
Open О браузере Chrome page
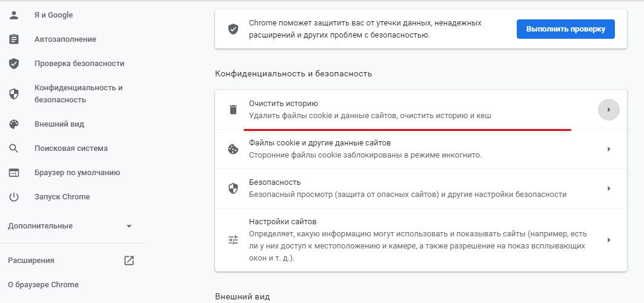click(x=43, y=285)
